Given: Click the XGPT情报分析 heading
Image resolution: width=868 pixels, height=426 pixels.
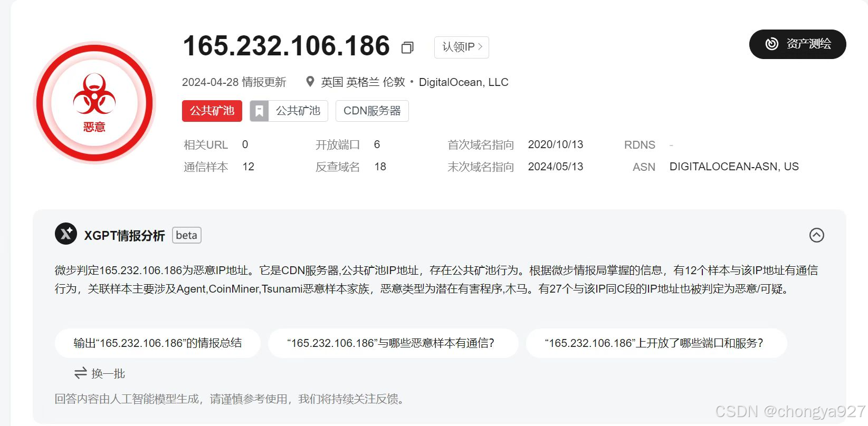Looking at the screenshot, I should coord(125,236).
